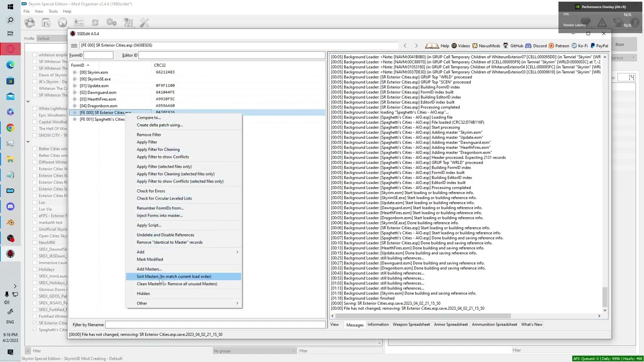Screen dimensions: 644x362
Task: Switch to the Weapon Spreadsheet tab
Action: click(411, 325)
